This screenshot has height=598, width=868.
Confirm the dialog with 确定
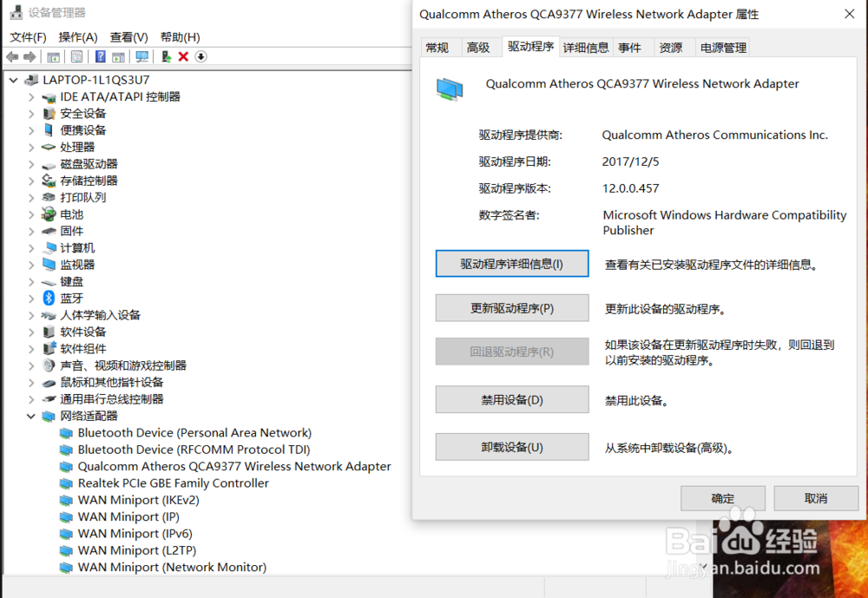coord(722,498)
